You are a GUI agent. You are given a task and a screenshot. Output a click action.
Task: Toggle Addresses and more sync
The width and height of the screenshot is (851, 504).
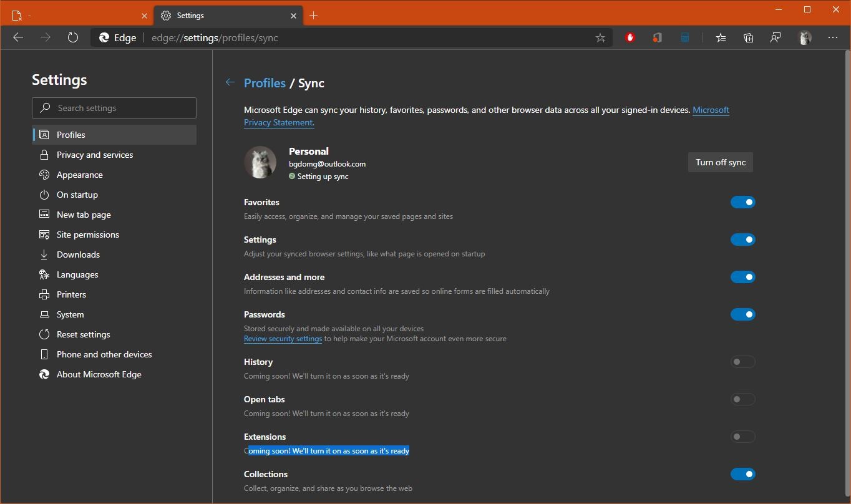point(743,277)
